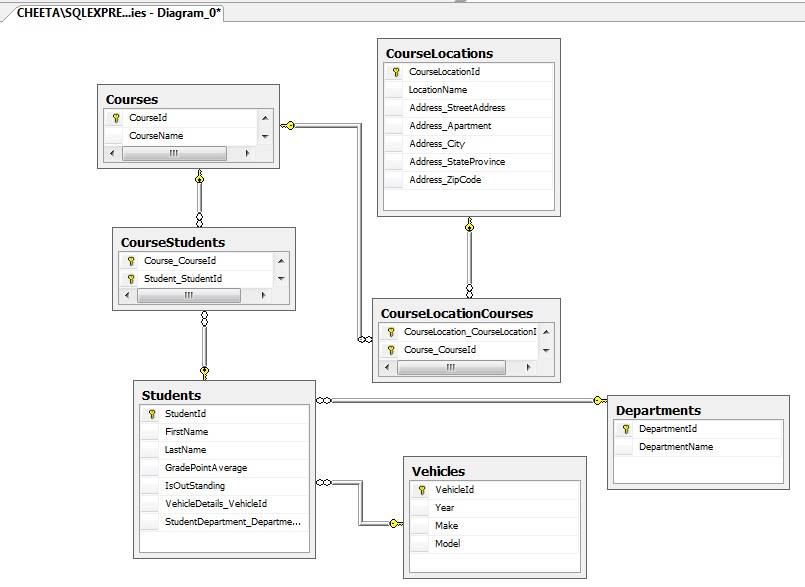Select the Vehicles table title
Viewport: 805px width, 587px height.
tap(438, 471)
